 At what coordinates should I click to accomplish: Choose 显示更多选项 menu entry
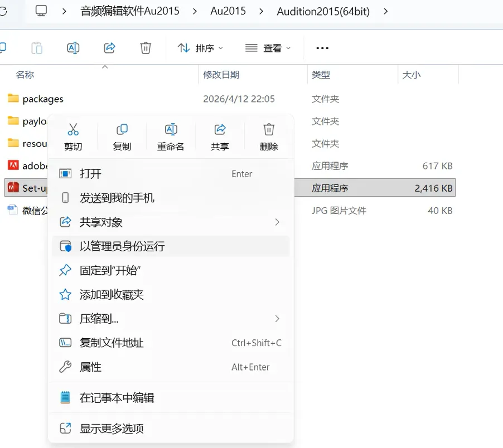click(x=171, y=428)
